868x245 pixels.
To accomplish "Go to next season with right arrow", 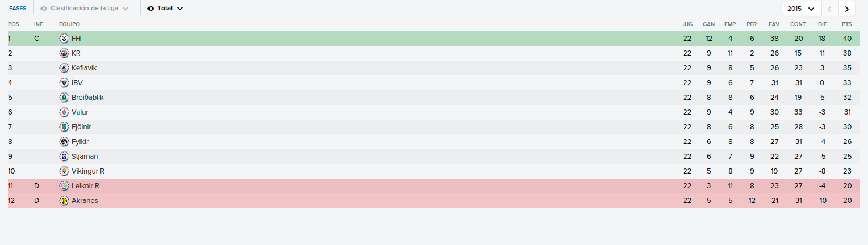I will point(847,9).
